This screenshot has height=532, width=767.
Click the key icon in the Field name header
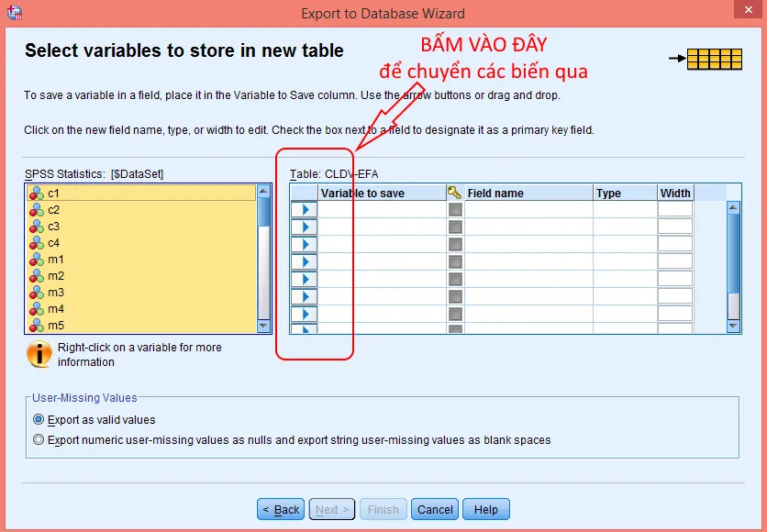pos(456,192)
